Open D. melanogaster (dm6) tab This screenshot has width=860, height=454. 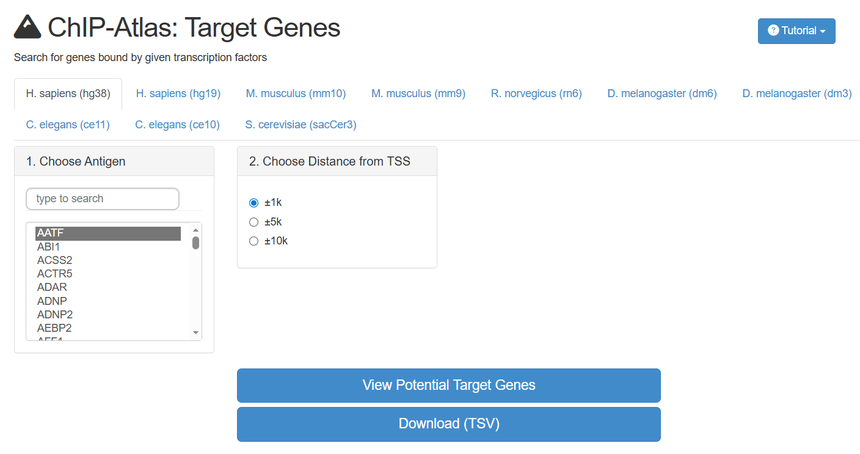[661, 94]
